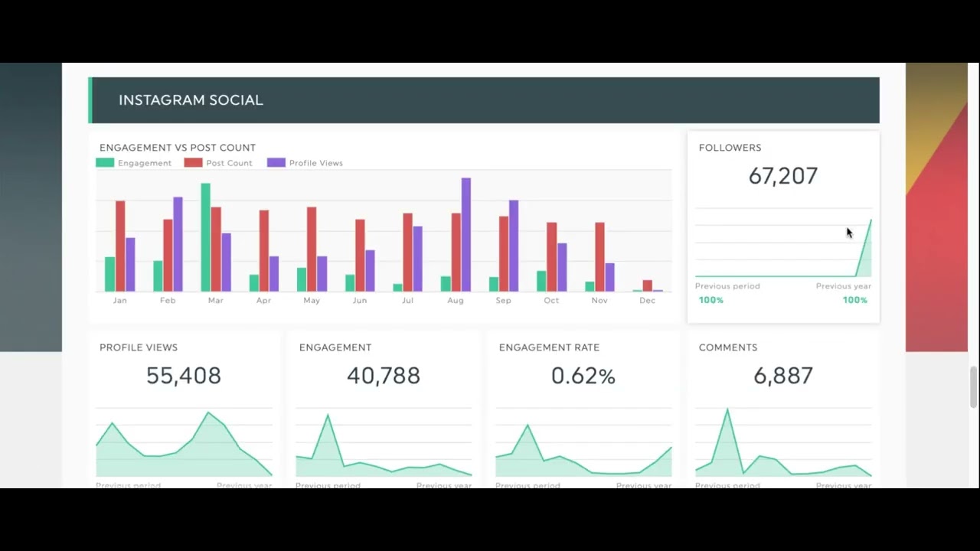
Task: Toggle the Engagement legend green swatch
Action: click(x=105, y=163)
